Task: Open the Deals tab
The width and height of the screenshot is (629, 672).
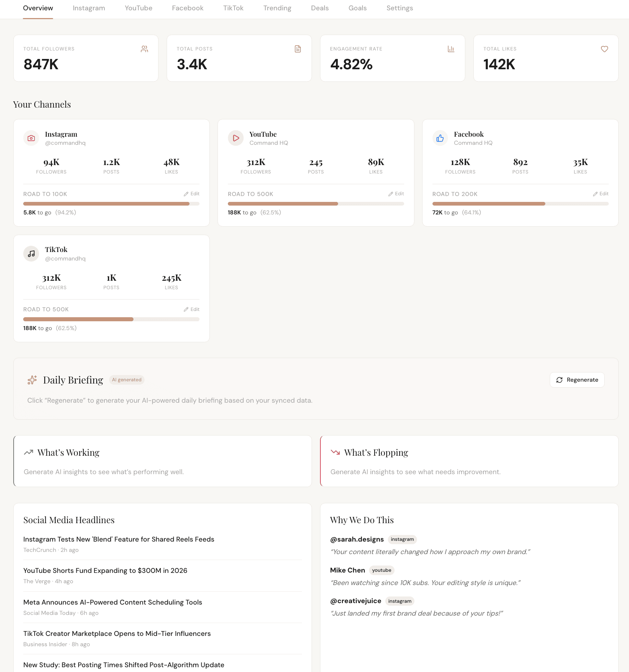Action: point(319,8)
